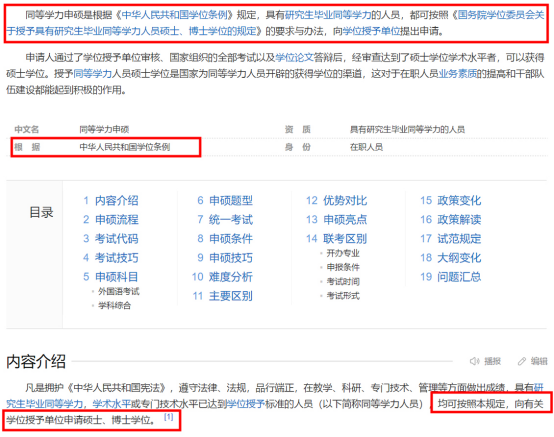This screenshot has height=437, width=554.
Task: Open catalog item 考试代码
Action: tap(117, 238)
